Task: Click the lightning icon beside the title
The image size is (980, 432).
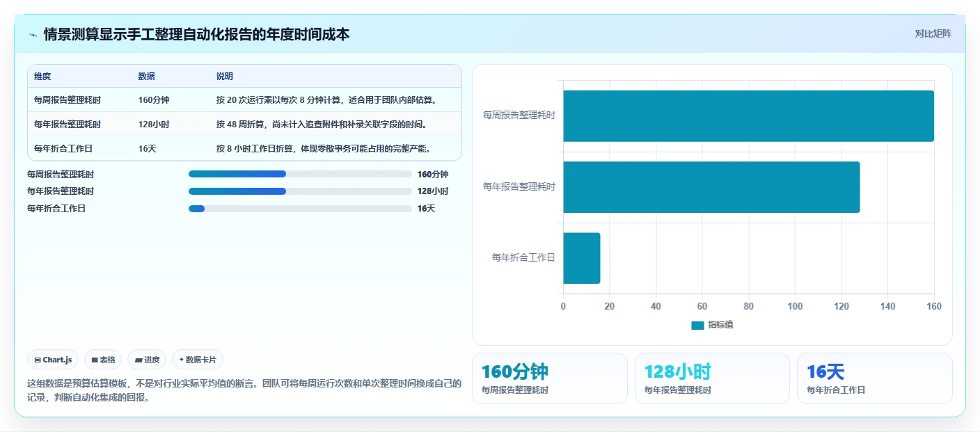Action: tap(33, 34)
